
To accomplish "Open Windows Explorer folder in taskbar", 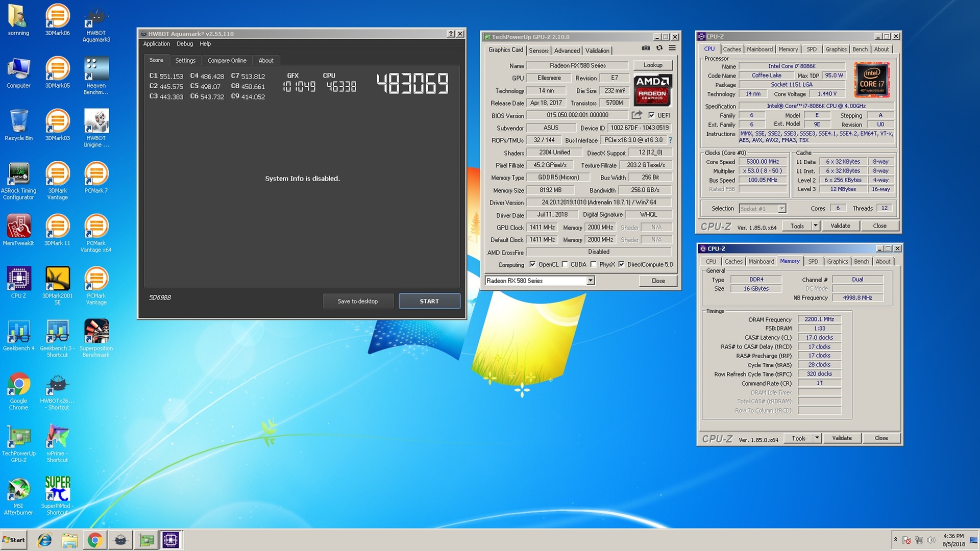I will 69,540.
